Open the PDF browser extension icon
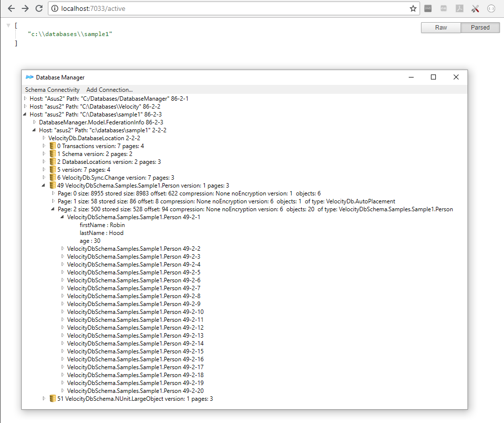This screenshot has width=504, height=423. pyautogui.click(x=459, y=9)
